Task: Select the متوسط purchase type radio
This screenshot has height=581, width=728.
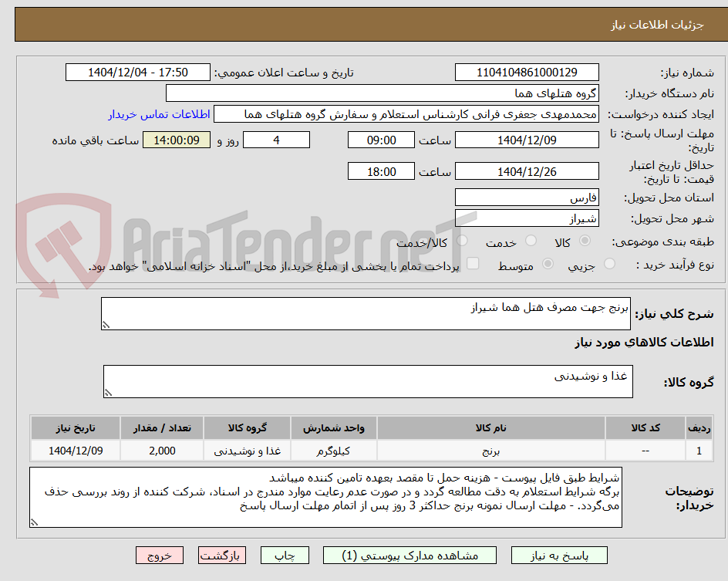Action: pos(548,264)
